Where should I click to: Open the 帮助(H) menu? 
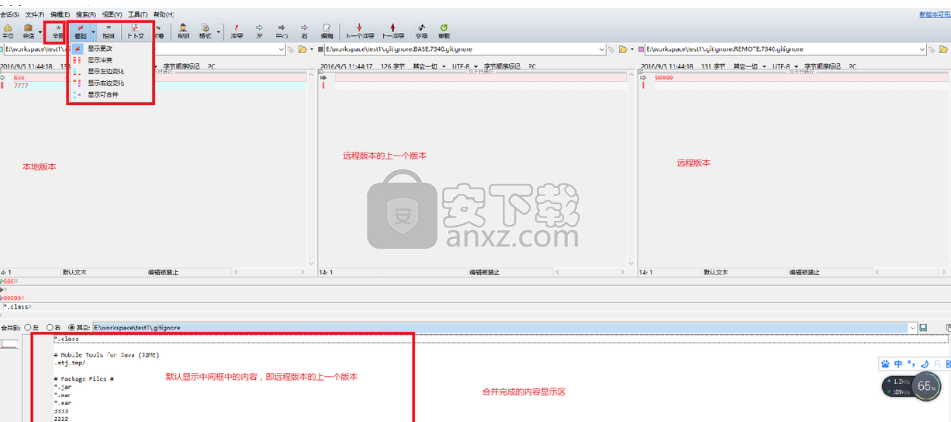point(164,14)
